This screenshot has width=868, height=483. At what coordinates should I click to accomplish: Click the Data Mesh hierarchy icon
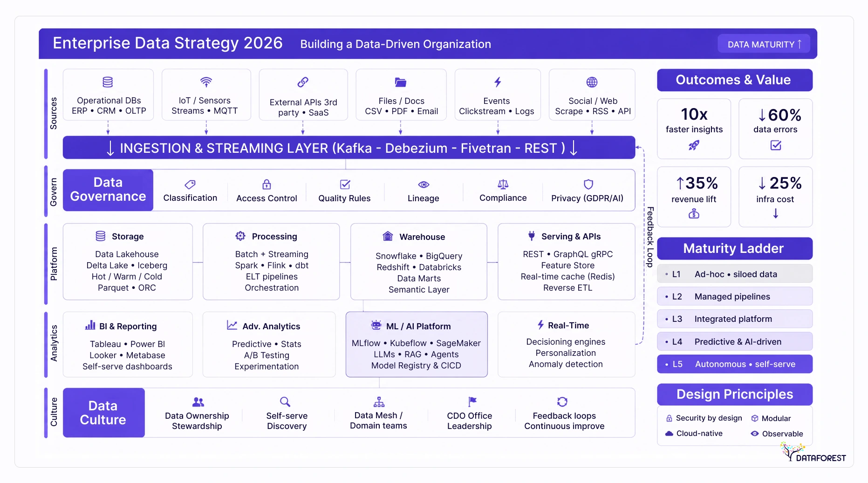click(x=379, y=402)
